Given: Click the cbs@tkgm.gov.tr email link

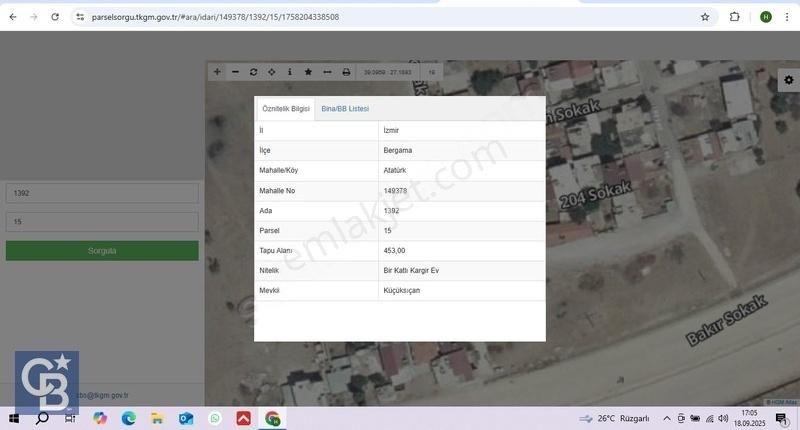Looking at the screenshot, I should click(103, 395).
